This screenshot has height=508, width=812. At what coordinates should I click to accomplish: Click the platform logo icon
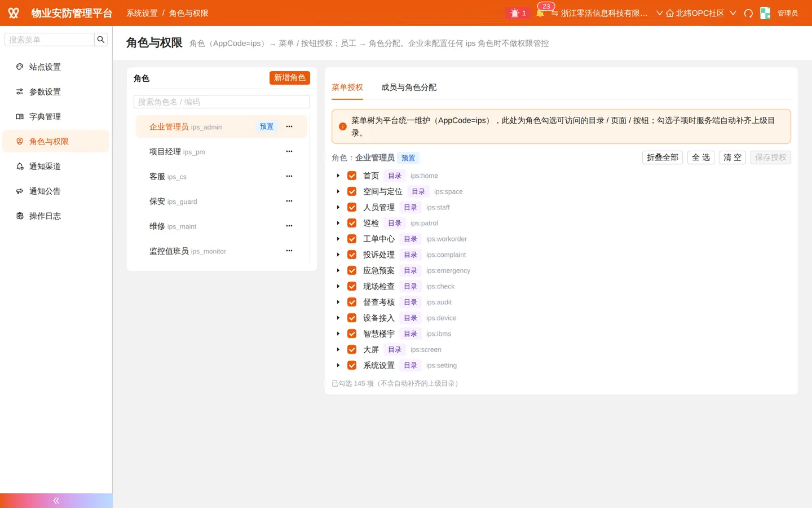[x=14, y=13]
